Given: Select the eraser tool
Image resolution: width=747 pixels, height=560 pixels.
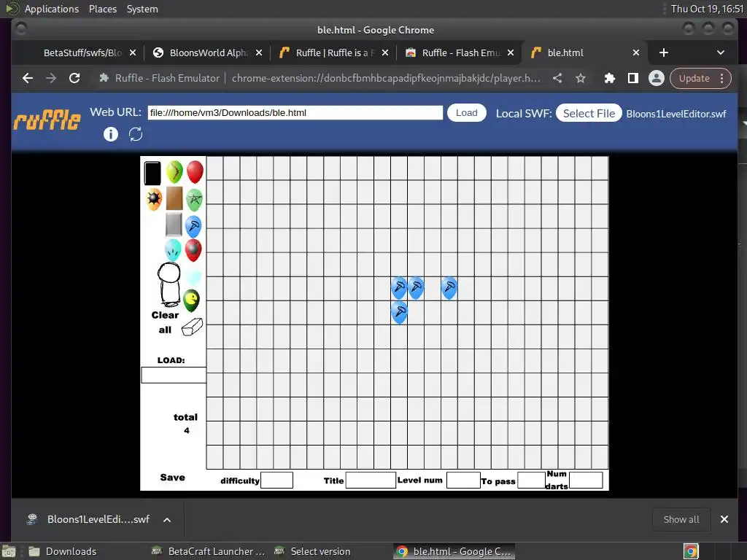Looking at the screenshot, I should 192,327.
